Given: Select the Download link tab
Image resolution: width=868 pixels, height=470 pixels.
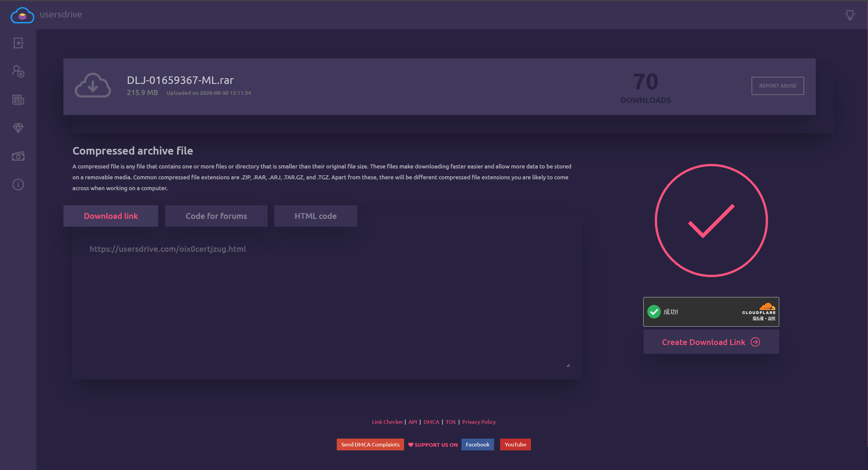Looking at the screenshot, I should point(111,216).
